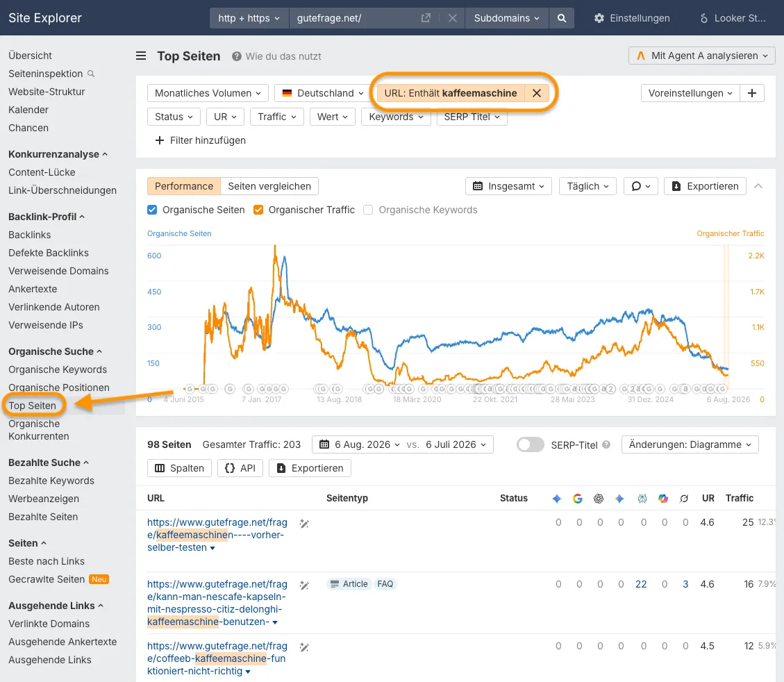The height and width of the screenshot is (682, 784).
Task: Inspect the nescafe-kapseln row magic icon
Action: click(304, 585)
